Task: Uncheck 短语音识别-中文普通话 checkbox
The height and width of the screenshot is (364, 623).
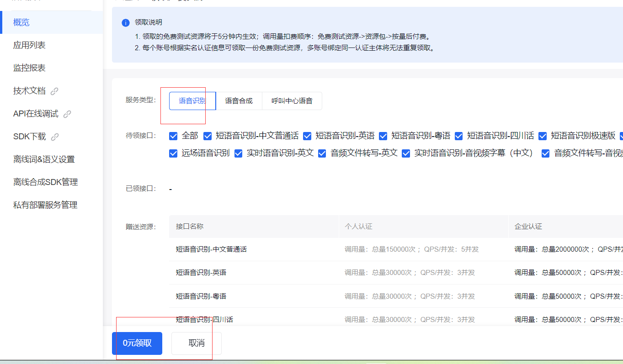Action: [x=208, y=136]
